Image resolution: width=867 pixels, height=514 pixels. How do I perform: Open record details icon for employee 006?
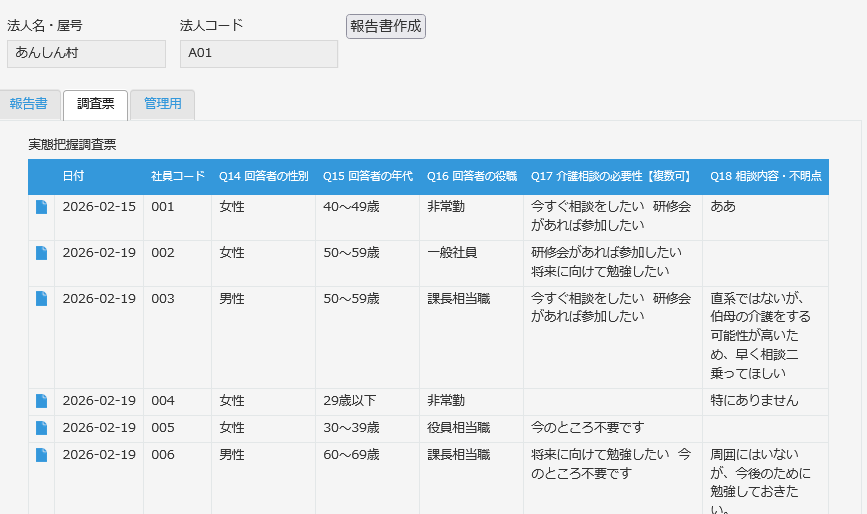(x=41, y=455)
